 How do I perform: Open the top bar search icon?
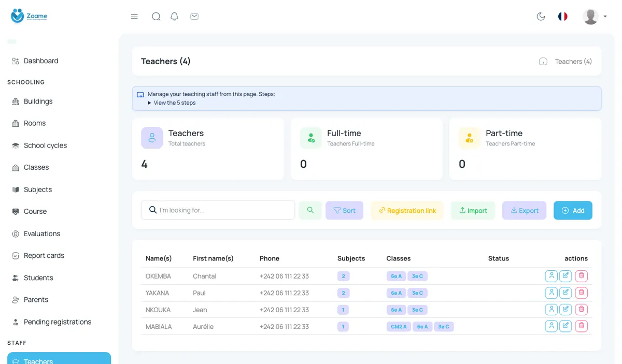point(156,17)
